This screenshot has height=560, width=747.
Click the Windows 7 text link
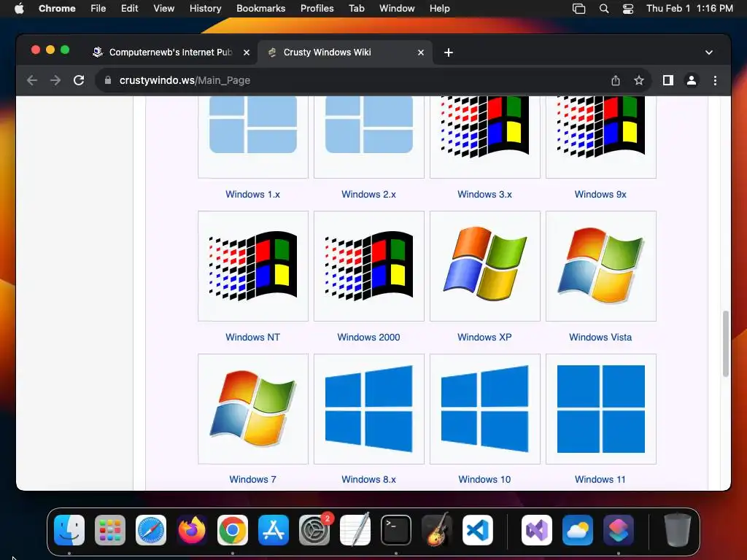click(252, 480)
